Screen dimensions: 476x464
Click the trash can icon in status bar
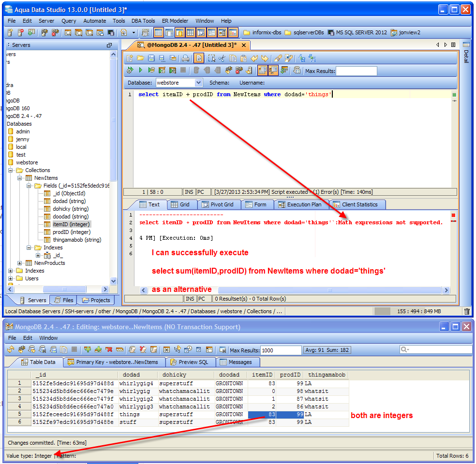467,311
